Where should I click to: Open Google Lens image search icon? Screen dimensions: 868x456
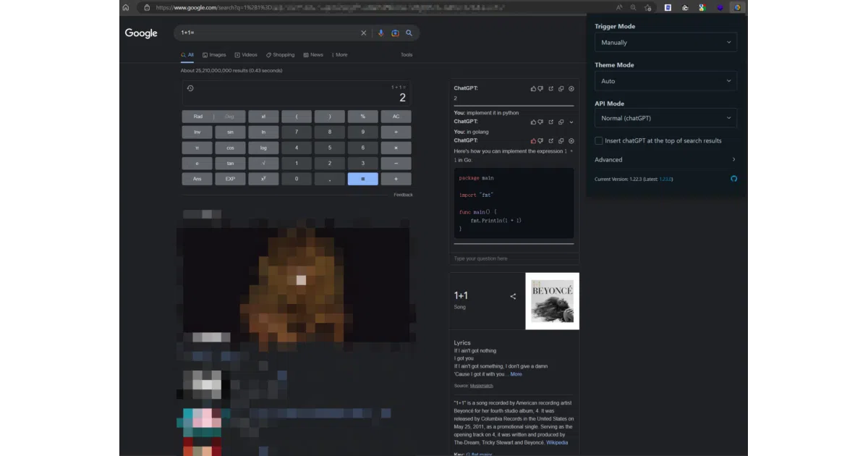[395, 33]
